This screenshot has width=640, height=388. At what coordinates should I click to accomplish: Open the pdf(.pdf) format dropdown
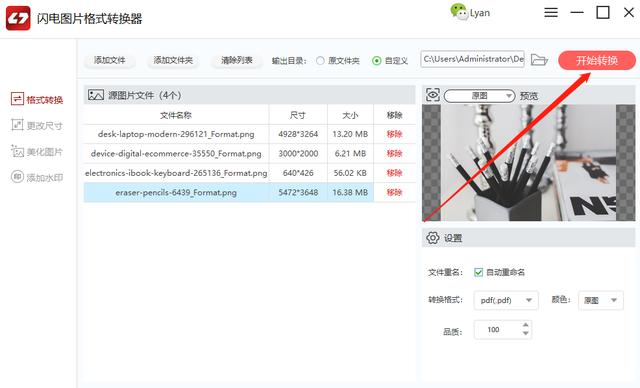506,300
